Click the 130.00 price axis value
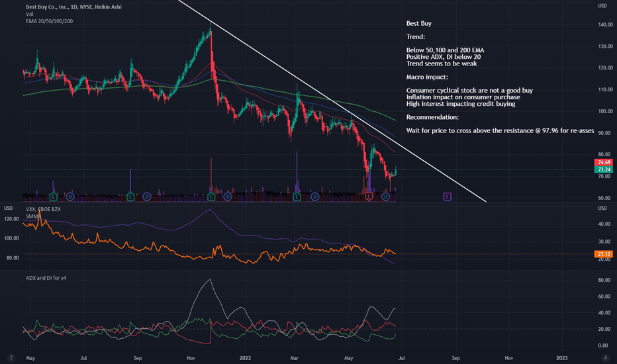 [606, 46]
